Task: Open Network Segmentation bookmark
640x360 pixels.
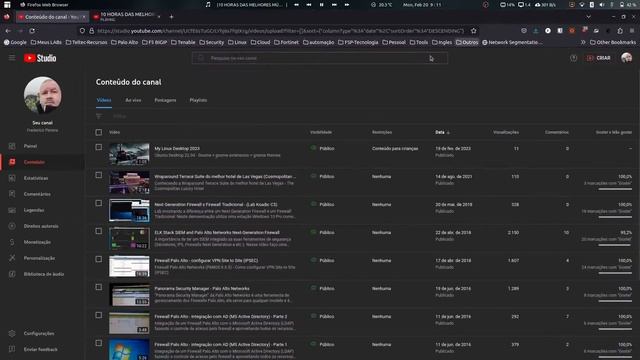Action: 512,42
